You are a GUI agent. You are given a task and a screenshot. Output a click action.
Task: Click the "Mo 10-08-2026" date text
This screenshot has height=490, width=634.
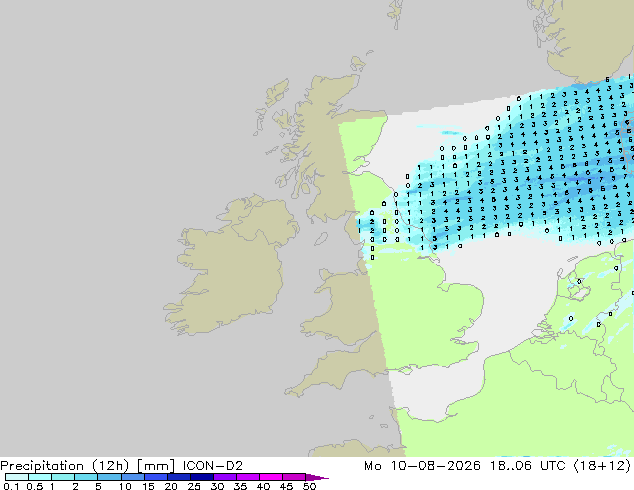pos(422,466)
